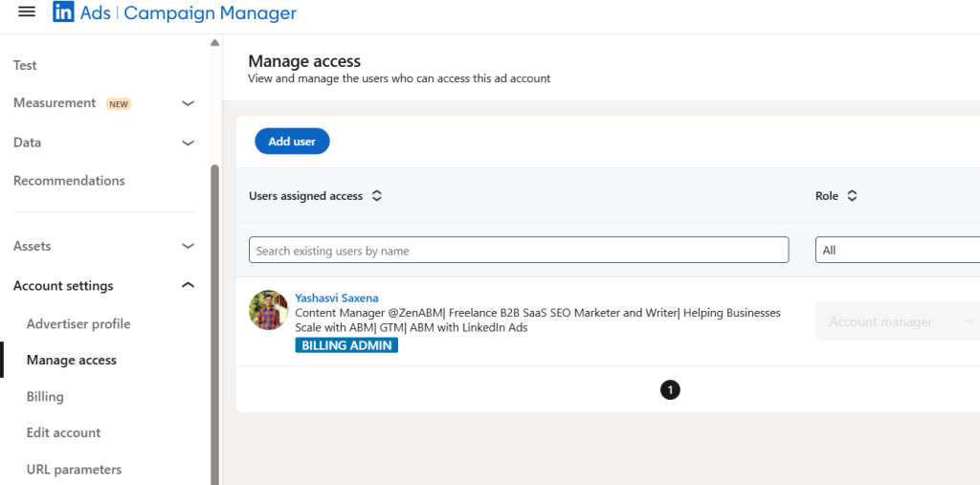
Task: Click the sidebar scroll up arrow
Action: coord(215,42)
